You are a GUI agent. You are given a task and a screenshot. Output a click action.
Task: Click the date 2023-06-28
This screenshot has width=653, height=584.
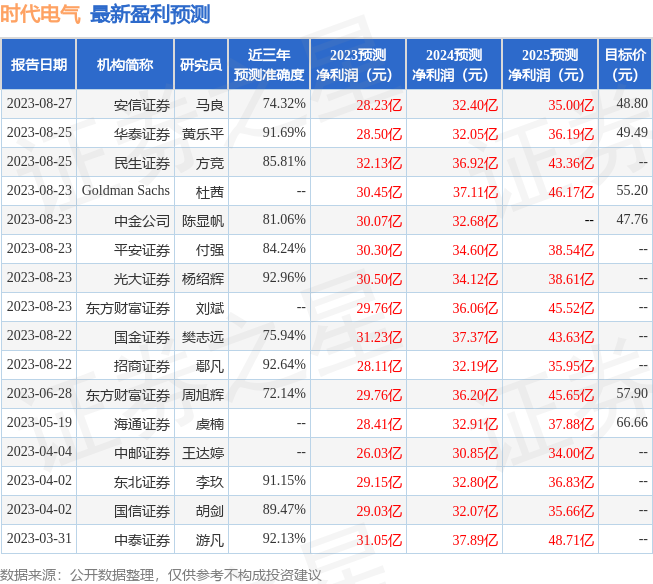[x=39, y=394]
